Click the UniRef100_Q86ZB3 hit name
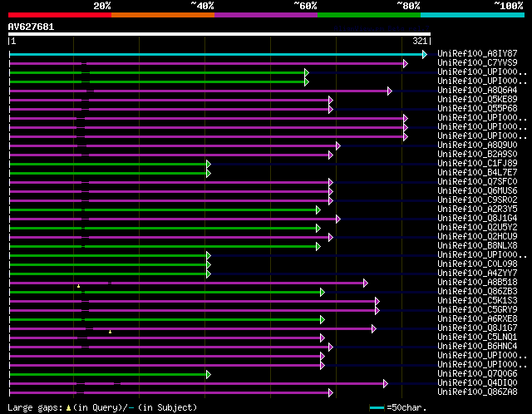The height and width of the screenshot is (414, 532). point(477,292)
